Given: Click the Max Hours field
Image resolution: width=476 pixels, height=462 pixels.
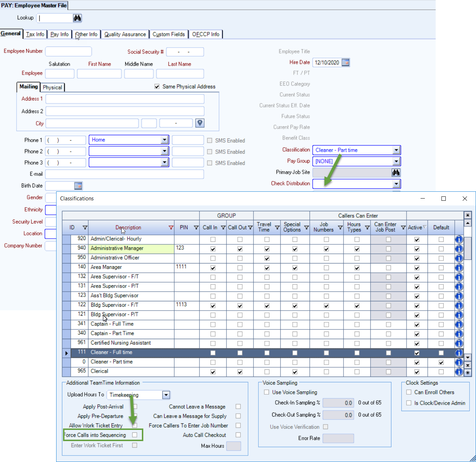Looking at the screenshot, I should pos(233,446).
